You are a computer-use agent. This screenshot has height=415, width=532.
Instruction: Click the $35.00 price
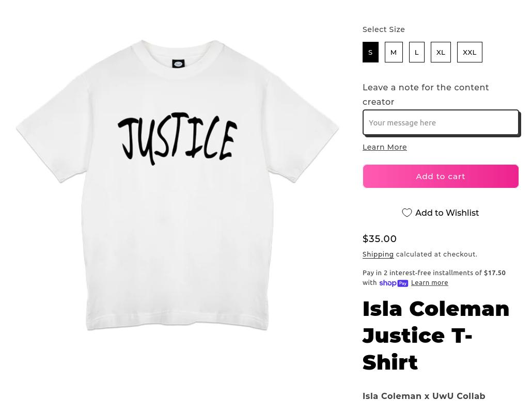click(x=379, y=238)
